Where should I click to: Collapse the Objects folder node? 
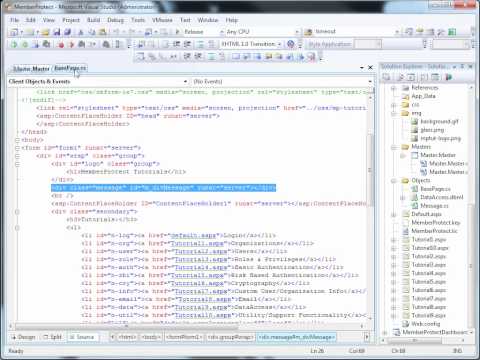click(x=394, y=181)
